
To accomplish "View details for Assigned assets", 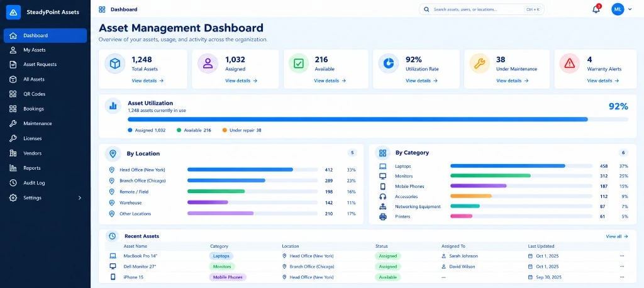I will click(241, 81).
